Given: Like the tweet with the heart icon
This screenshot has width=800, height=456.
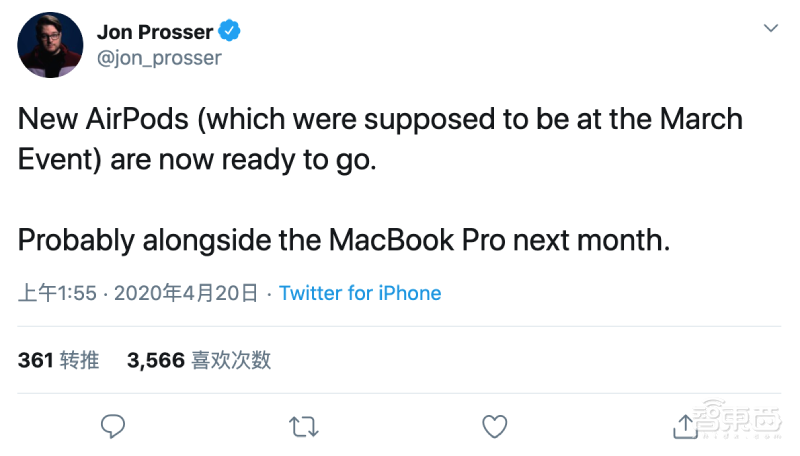Looking at the screenshot, I should (x=494, y=426).
